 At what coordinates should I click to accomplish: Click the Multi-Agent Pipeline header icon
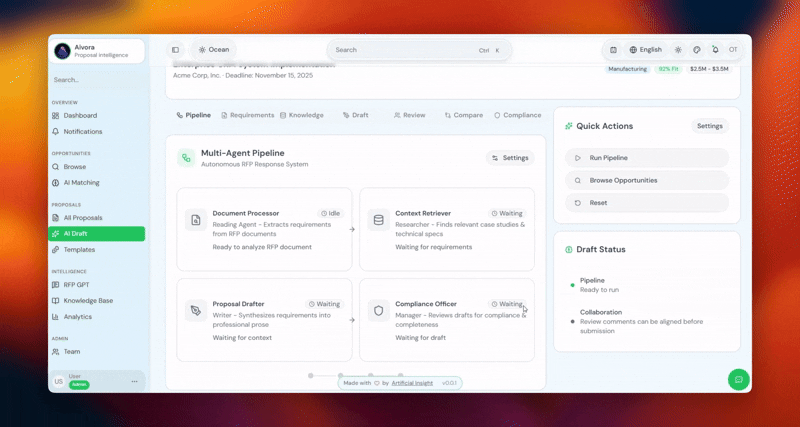186,158
